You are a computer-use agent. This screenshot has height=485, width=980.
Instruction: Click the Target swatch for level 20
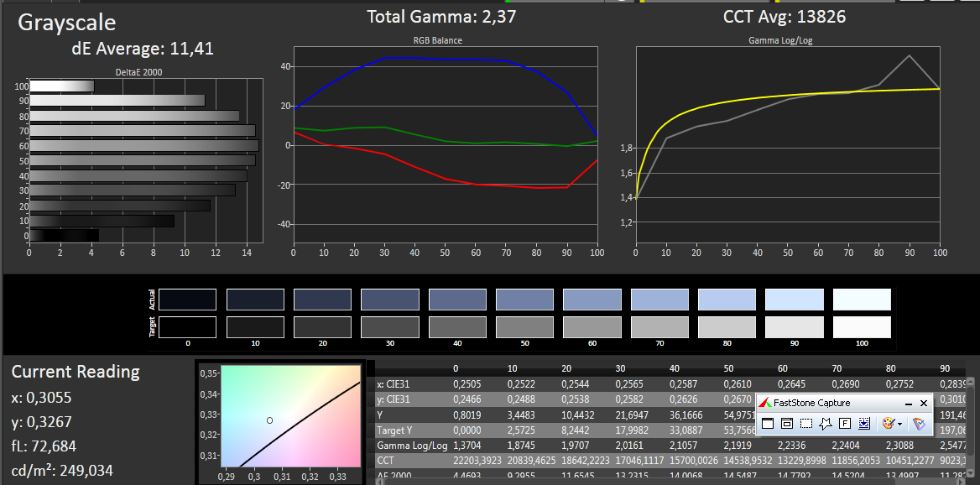pyautogui.click(x=322, y=326)
